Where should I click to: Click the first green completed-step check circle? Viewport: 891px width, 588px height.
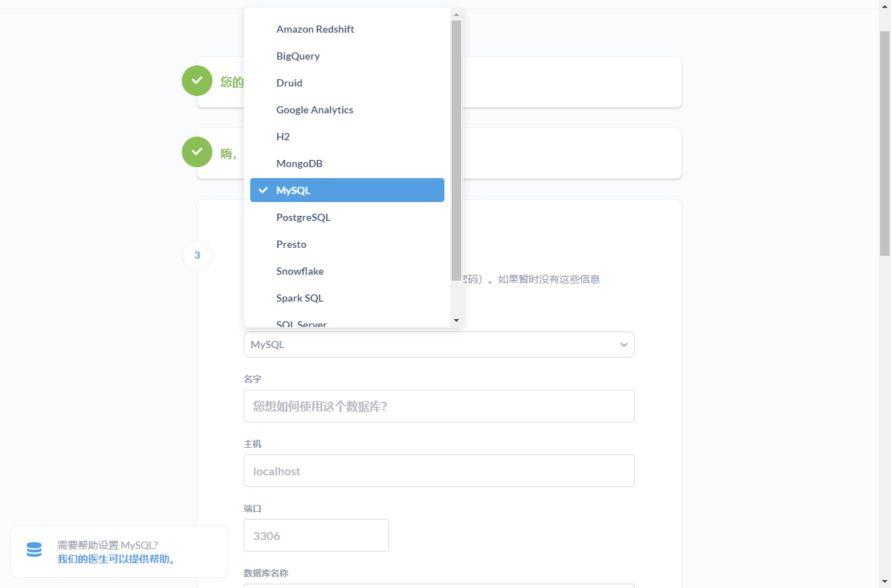[x=197, y=81]
